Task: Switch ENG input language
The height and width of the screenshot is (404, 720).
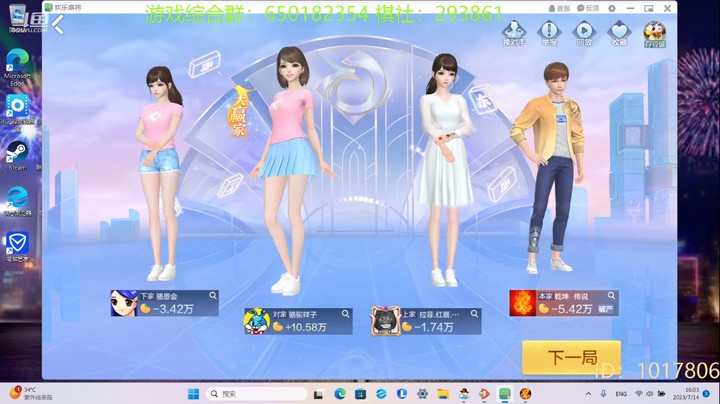Action: (621, 394)
